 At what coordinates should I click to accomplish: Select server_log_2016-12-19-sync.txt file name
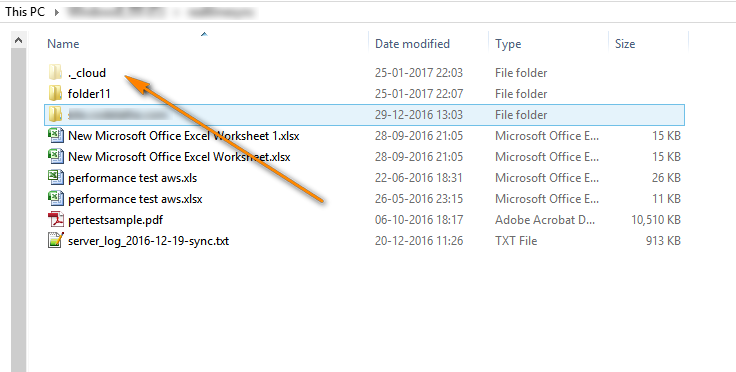(x=148, y=241)
